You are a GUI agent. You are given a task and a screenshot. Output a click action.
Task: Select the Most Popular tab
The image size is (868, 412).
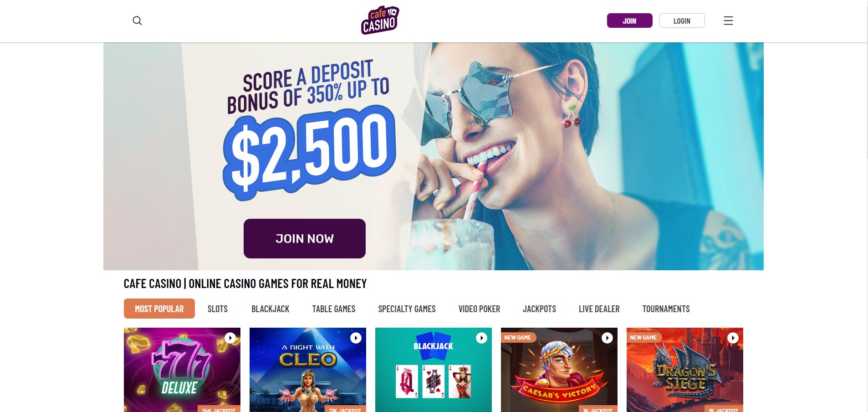(x=159, y=309)
